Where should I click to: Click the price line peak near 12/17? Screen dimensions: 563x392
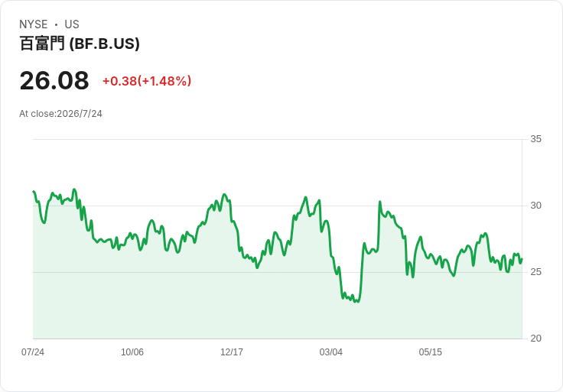coord(224,194)
